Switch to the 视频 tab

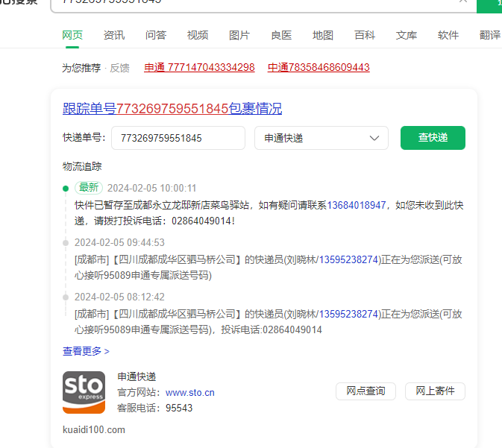click(x=198, y=35)
